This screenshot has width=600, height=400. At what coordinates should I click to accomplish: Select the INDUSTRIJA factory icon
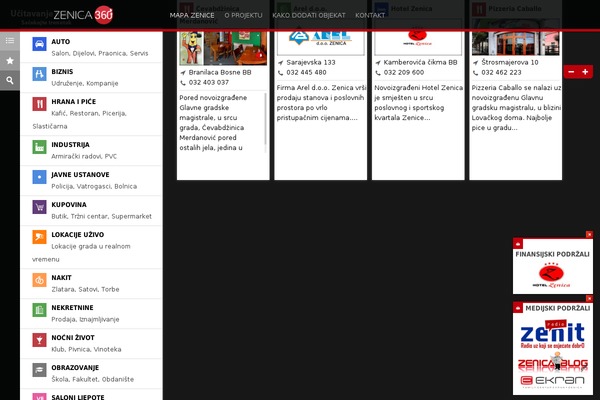39,147
